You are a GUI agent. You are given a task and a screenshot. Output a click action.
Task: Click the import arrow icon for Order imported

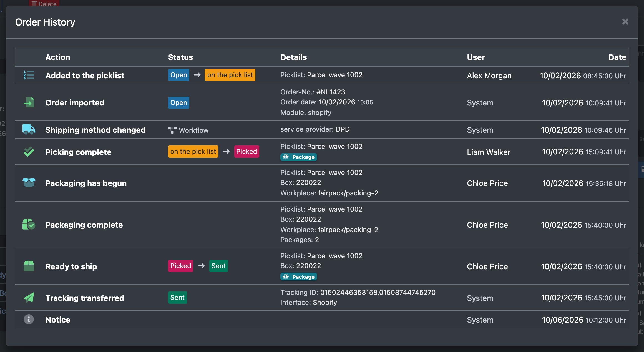click(x=29, y=102)
